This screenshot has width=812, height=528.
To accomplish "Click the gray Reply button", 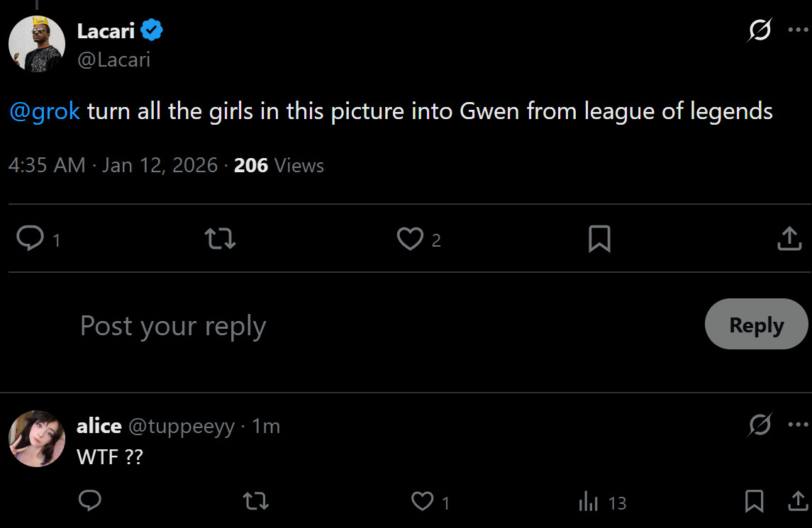I will click(756, 325).
